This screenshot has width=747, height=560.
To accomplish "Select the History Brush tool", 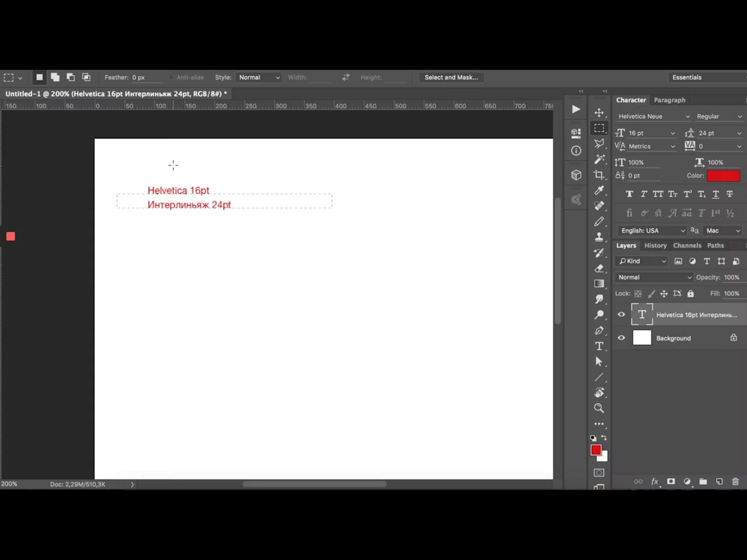I will [599, 253].
